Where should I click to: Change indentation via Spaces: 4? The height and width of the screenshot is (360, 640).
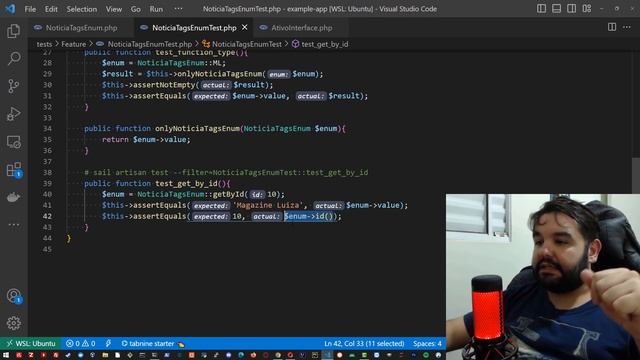(x=427, y=344)
